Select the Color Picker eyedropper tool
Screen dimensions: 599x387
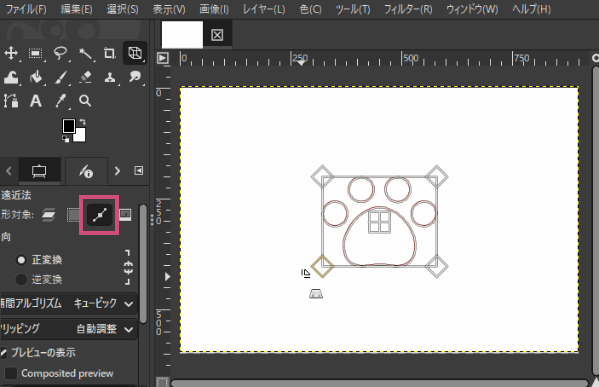[x=60, y=101]
